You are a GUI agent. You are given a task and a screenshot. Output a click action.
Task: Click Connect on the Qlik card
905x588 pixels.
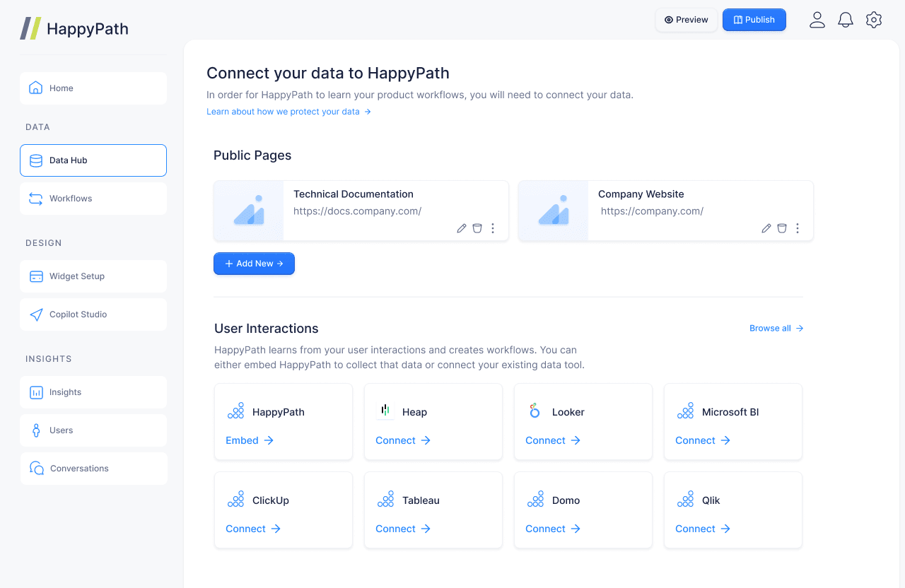coord(703,529)
